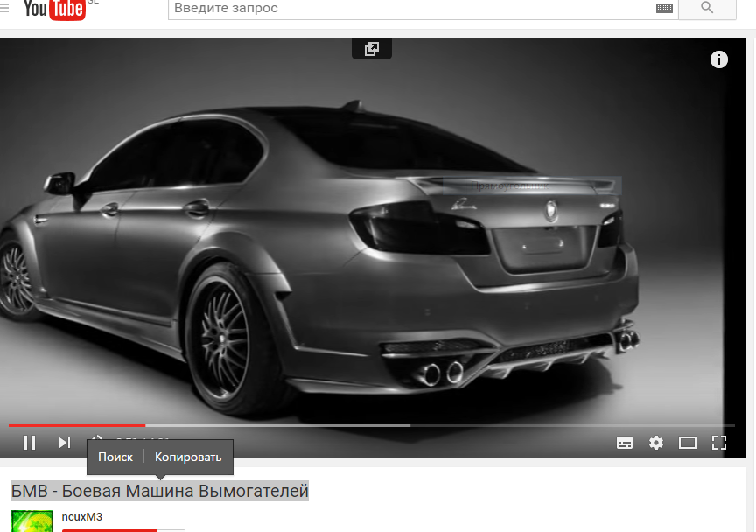Pause the video playback
Viewport: 756px width, 532px height.
coord(30,442)
